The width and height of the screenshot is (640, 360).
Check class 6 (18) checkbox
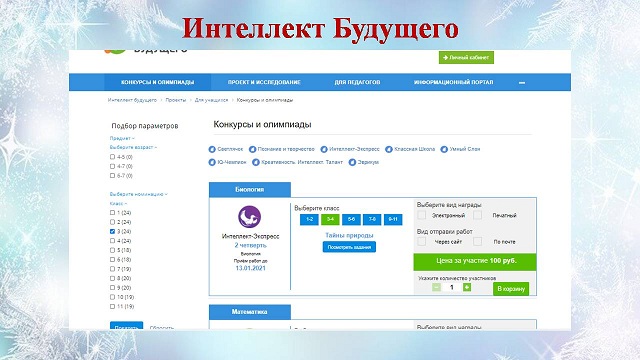[x=112, y=260]
